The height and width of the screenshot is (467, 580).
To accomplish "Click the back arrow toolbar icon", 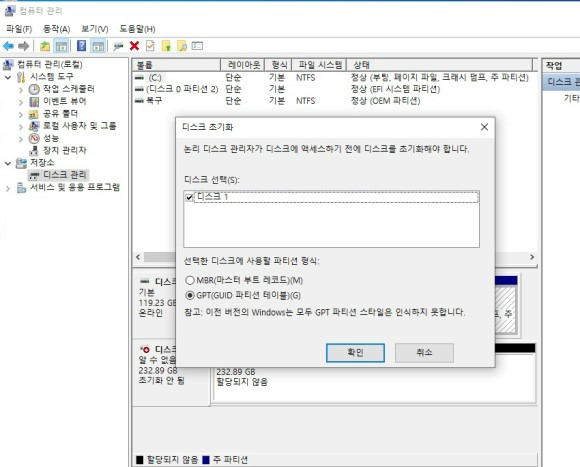I will 8,46.
